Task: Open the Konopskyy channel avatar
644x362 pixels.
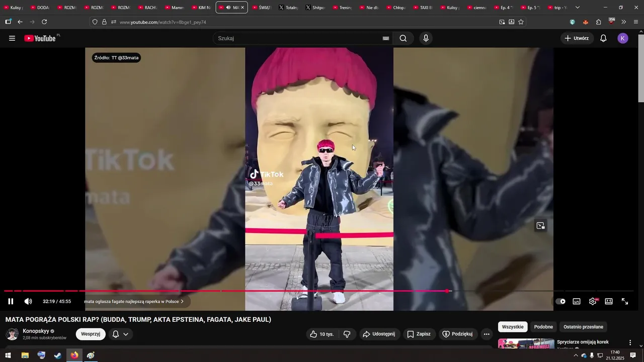Action: (13, 334)
